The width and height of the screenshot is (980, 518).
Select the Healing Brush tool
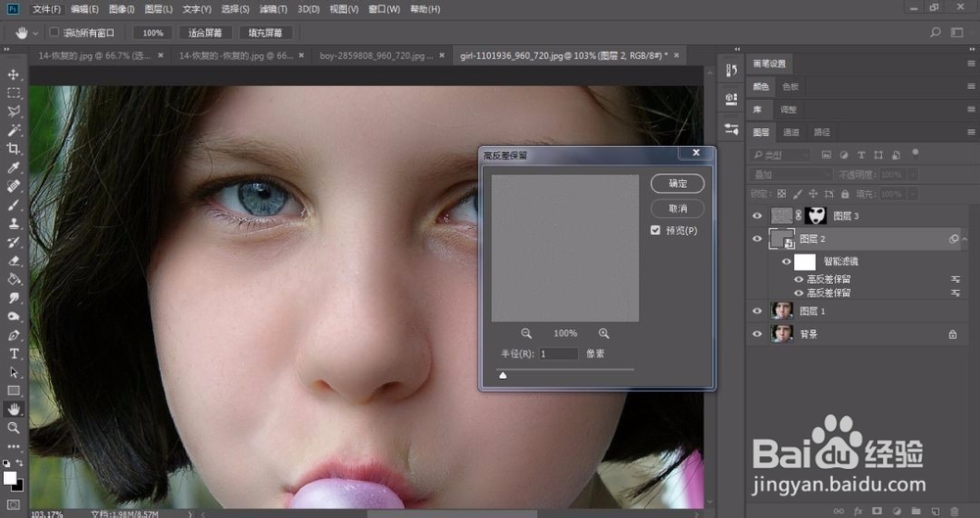(13, 186)
